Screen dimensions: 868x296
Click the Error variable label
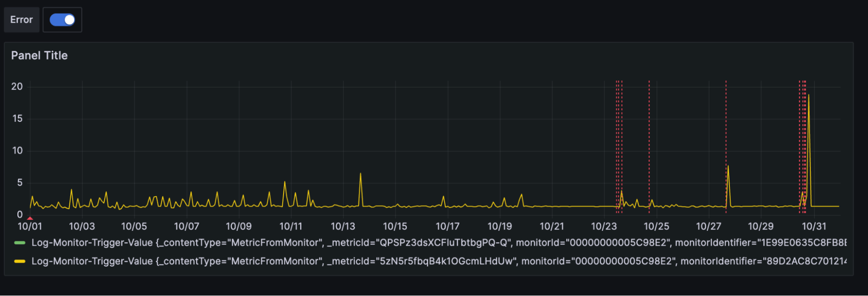coord(21,20)
